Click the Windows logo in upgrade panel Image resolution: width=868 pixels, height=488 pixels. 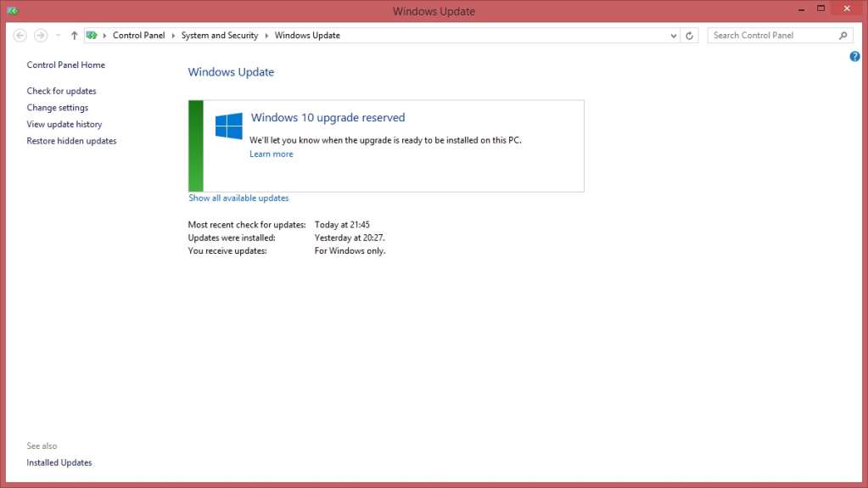(x=229, y=126)
